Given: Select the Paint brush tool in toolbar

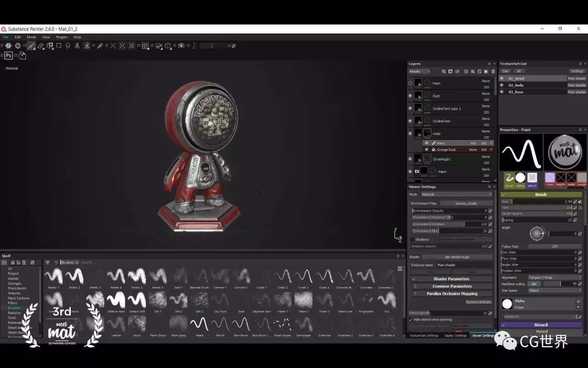Looking at the screenshot, I should click(x=31, y=46).
